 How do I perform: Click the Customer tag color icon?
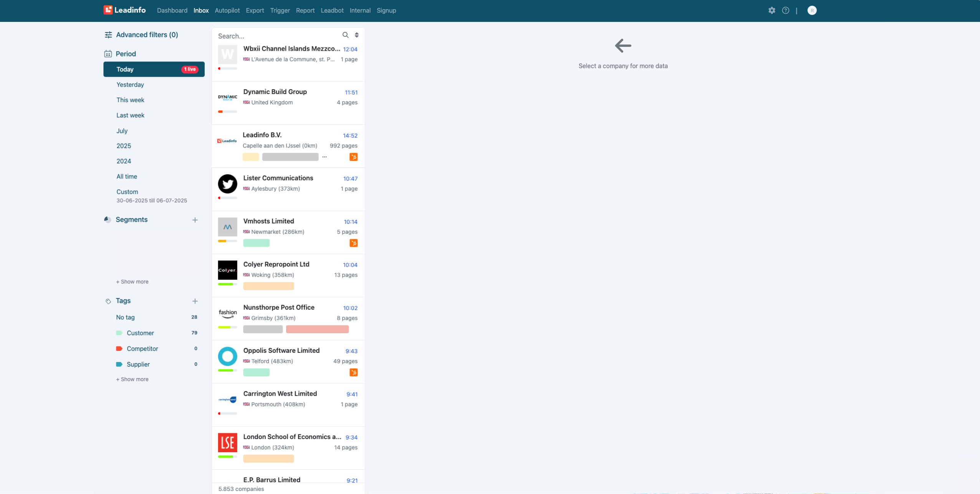[119, 333]
